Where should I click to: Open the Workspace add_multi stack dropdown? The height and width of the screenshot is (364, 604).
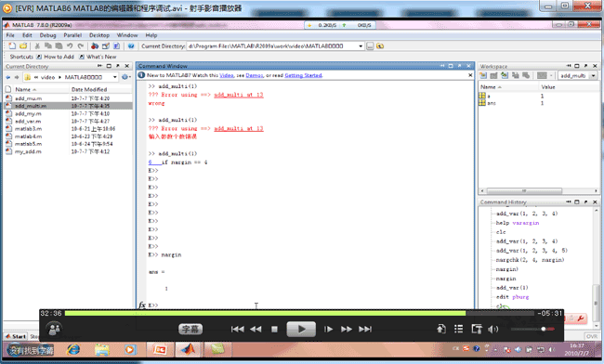tap(593, 76)
